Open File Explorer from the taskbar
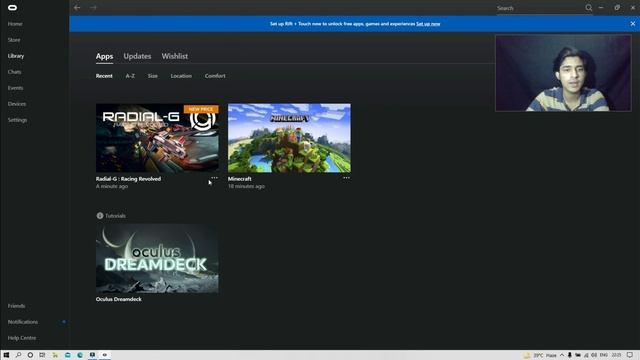Viewport: 640px width, 360px height. [55, 355]
